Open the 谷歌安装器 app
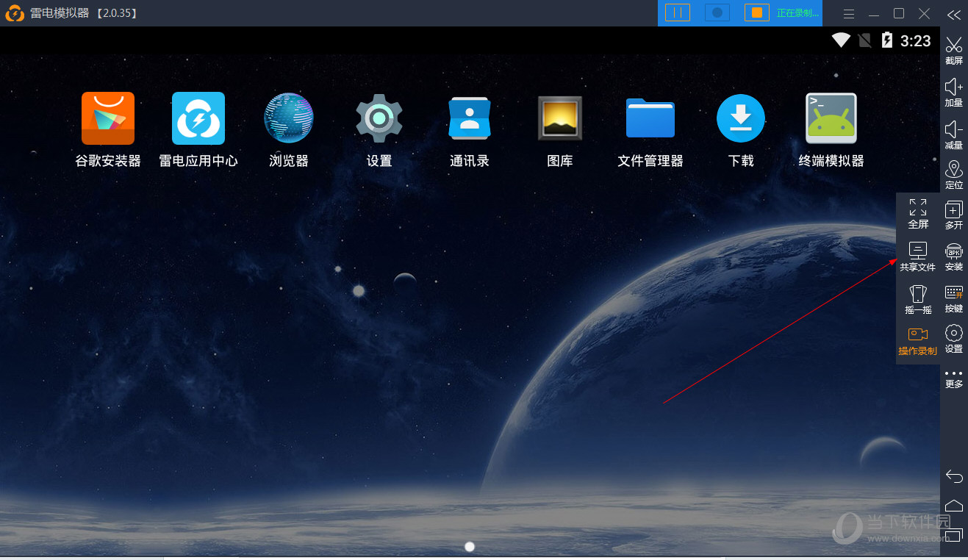The image size is (968, 560). coord(108,118)
